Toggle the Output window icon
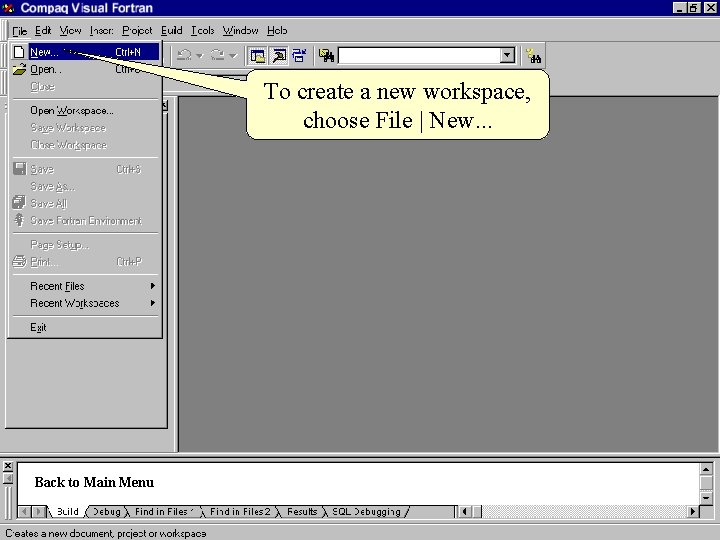 279,56
